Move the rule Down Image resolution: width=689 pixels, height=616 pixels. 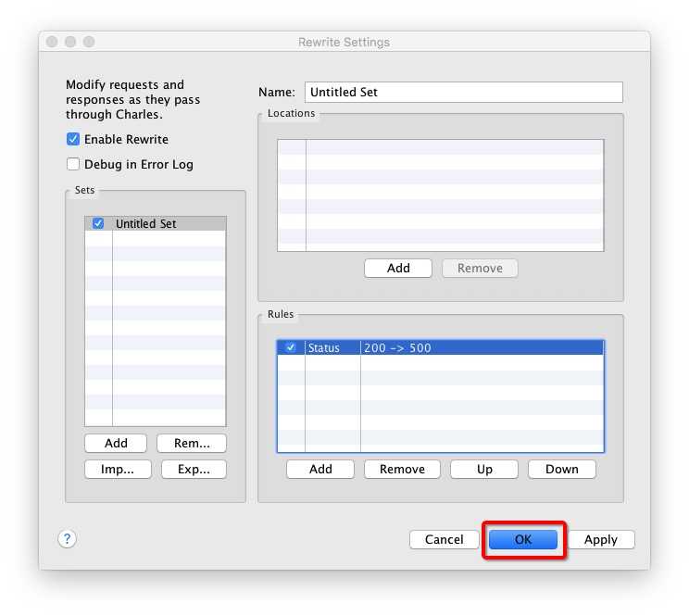pyautogui.click(x=562, y=469)
